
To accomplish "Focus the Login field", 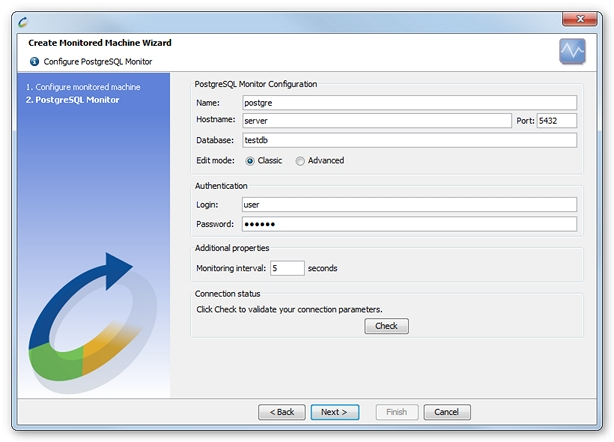I will (x=408, y=205).
